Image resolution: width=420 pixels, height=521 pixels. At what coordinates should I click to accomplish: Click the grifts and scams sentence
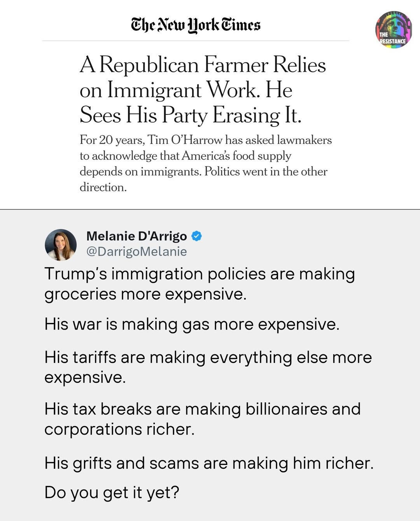pyautogui.click(x=208, y=463)
